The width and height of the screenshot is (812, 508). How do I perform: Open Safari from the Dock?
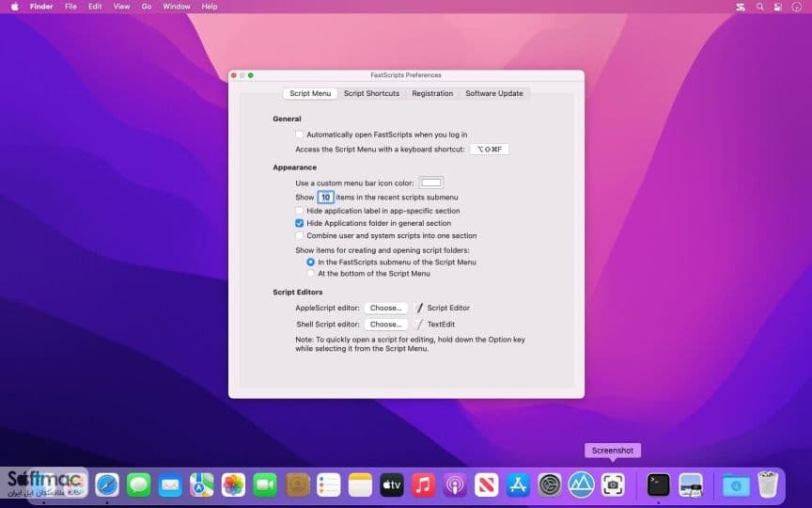[107, 485]
